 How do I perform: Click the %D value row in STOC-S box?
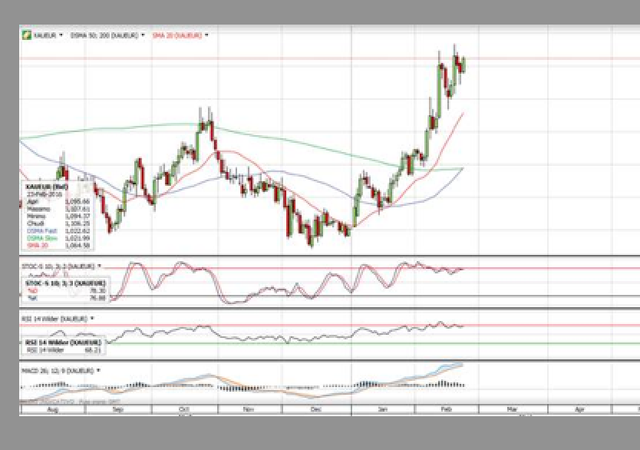click(x=67, y=291)
